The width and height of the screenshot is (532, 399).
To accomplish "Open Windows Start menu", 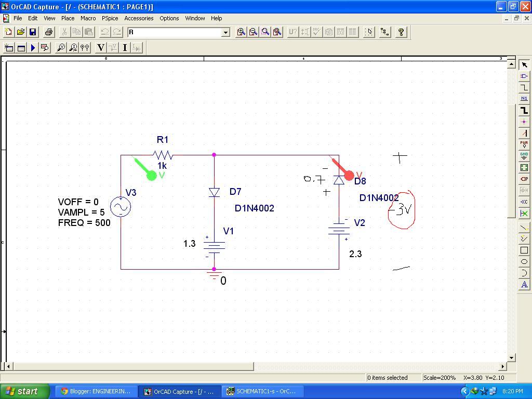I will 25,391.
